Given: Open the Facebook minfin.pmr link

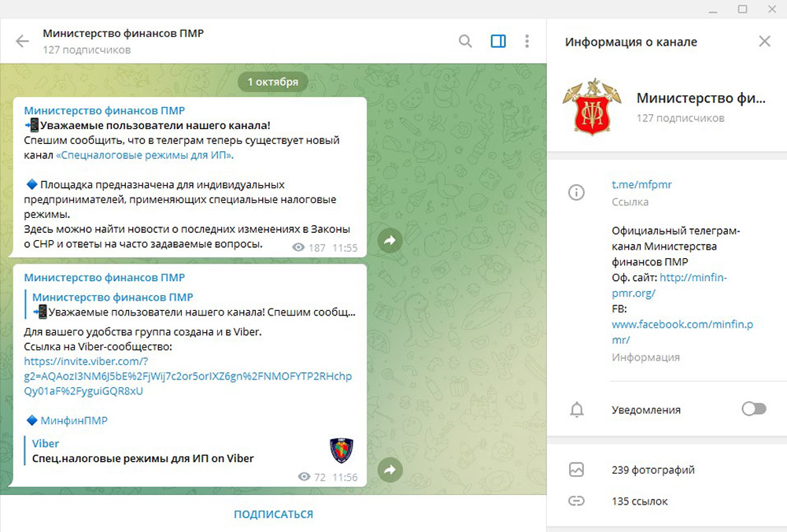Looking at the screenshot, I should pyautogui.click(x=682, y=332).
